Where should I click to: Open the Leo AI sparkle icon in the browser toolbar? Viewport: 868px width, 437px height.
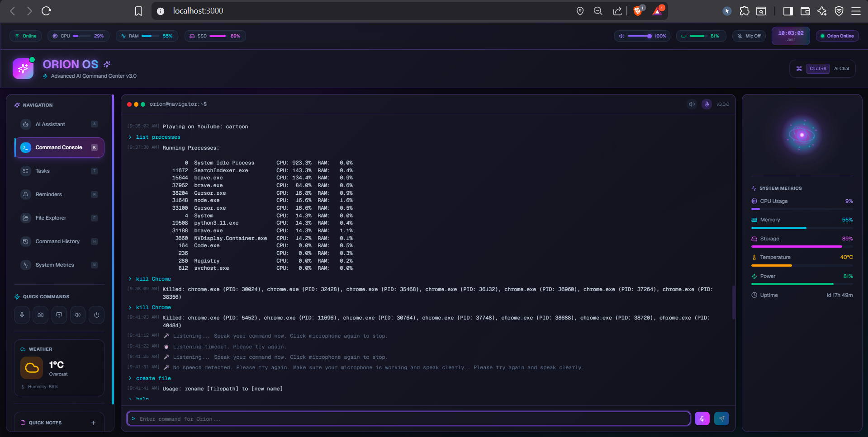coord(822,11)
